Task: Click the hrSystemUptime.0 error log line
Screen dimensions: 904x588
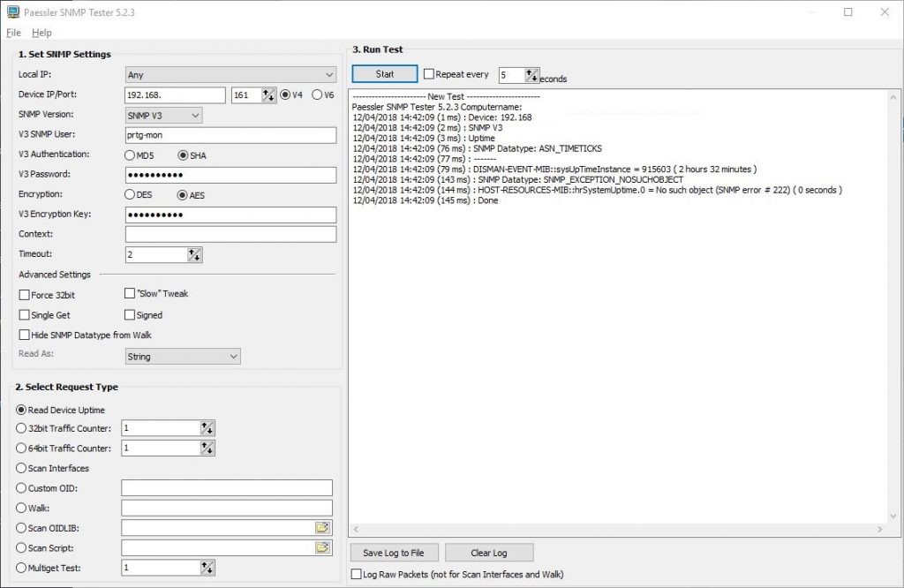Action: tap(598, 190)
